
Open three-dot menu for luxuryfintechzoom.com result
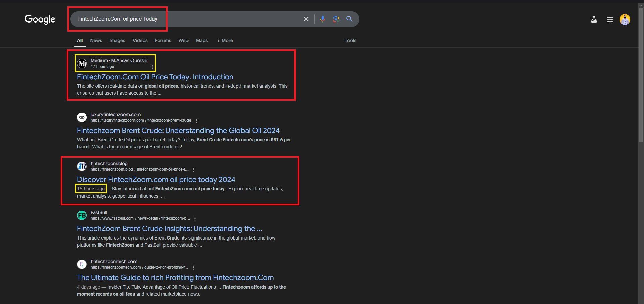(197, 121)
